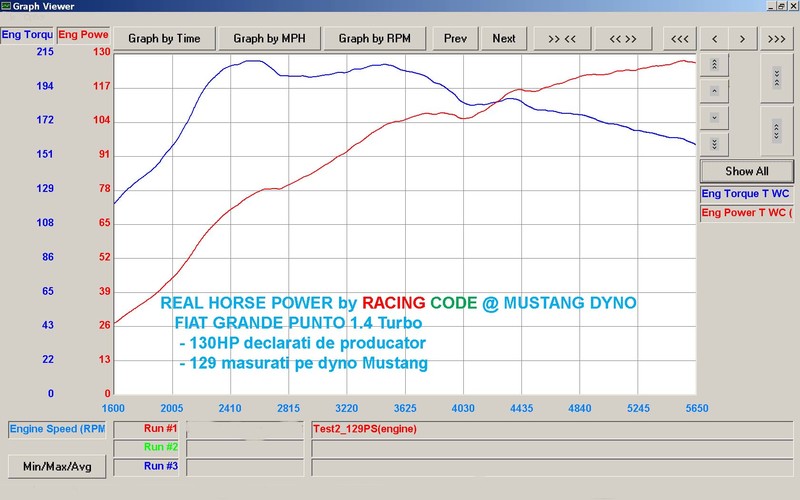Open the Min/Max/Avg button

click(x=57, y=466)
